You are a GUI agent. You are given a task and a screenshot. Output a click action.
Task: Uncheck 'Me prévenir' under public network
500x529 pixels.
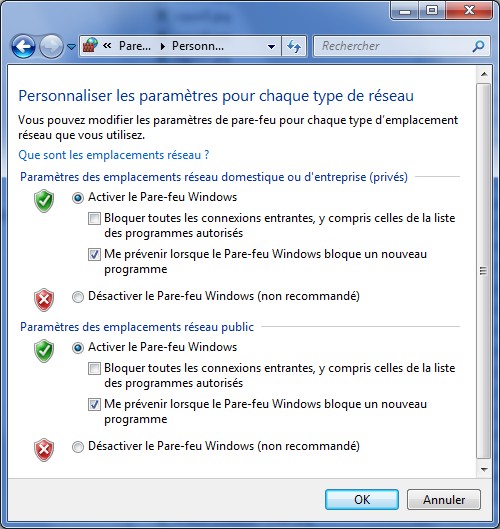pos(94,405)
